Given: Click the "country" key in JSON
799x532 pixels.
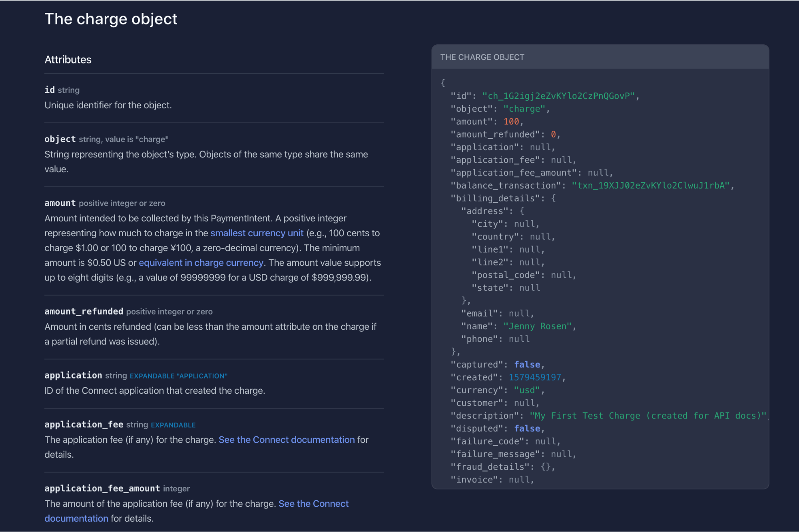Looking at the screenshot, I should pos(495,237).
